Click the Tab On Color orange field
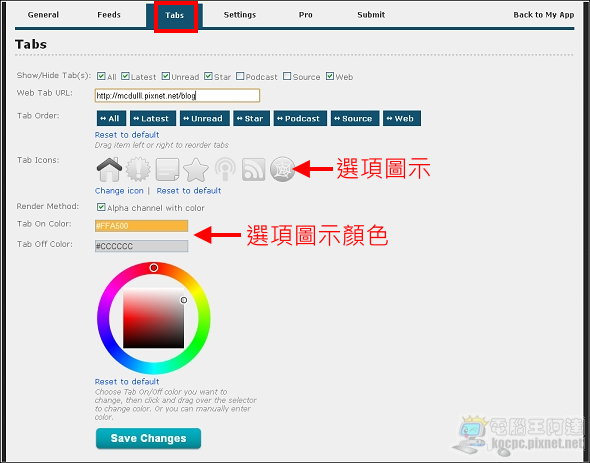Image resolution: width=590 pixels, height=463 pixels. (141, 226)
